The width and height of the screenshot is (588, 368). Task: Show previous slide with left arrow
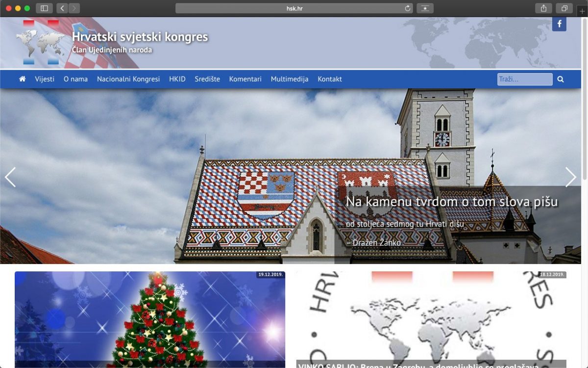tap(10, 177)
